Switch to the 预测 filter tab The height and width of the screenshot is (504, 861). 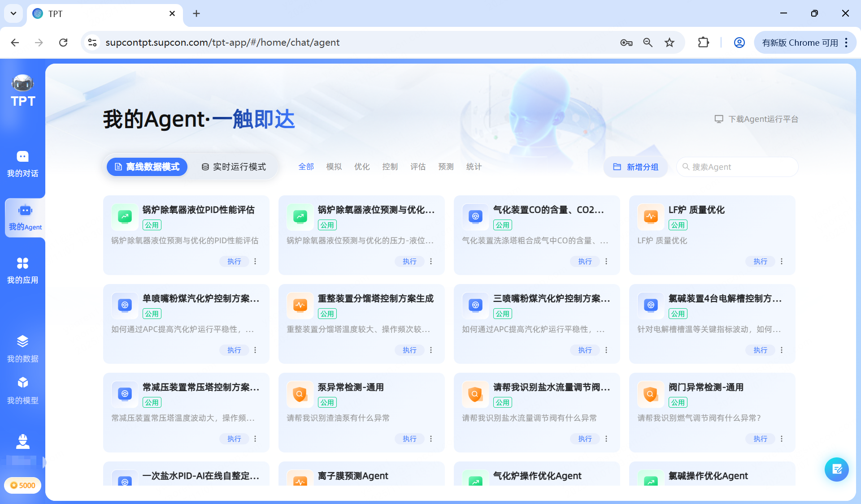[445, 166]
